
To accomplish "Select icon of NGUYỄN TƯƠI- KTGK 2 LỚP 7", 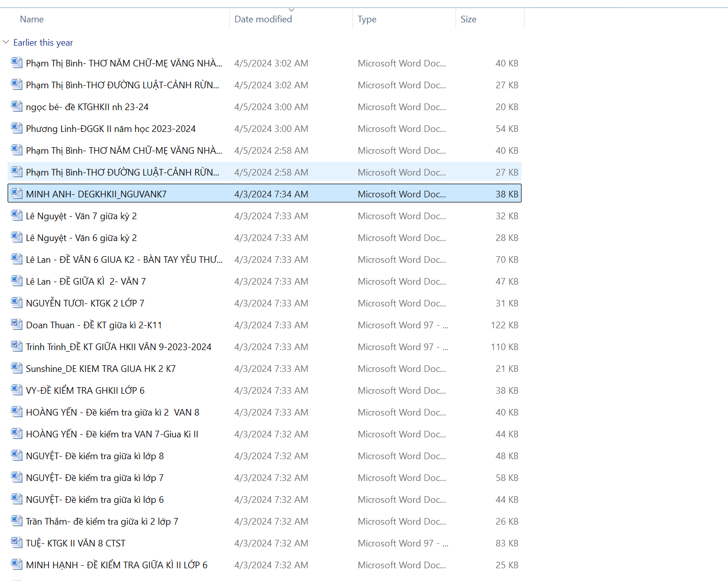I will [x=17, y=303].
